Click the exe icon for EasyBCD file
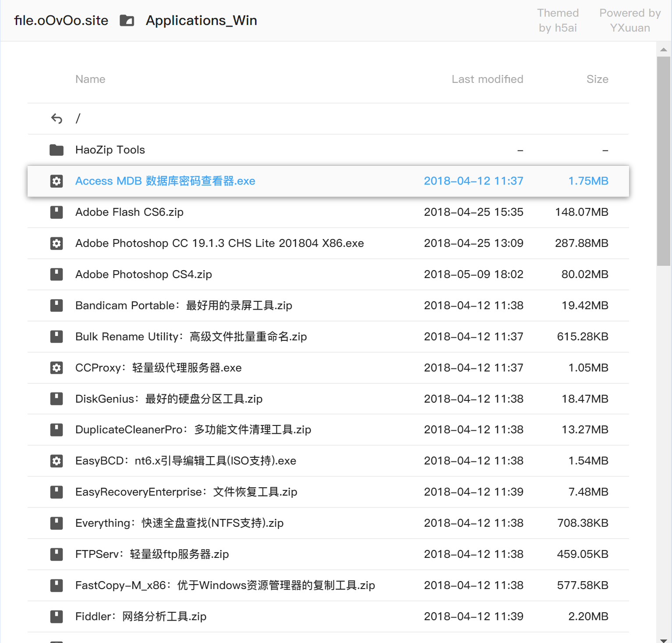Screen dimensions: 672x643 (x=57, y=461)
